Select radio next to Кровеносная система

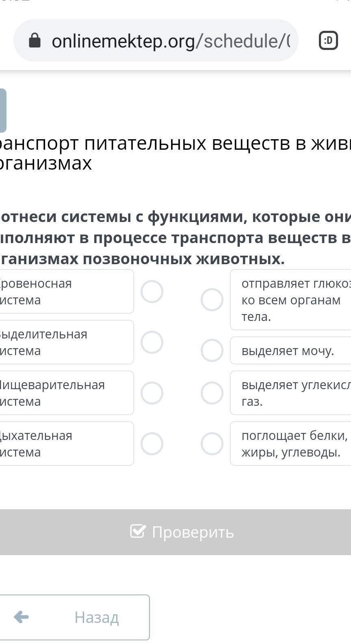coord(152,291)
